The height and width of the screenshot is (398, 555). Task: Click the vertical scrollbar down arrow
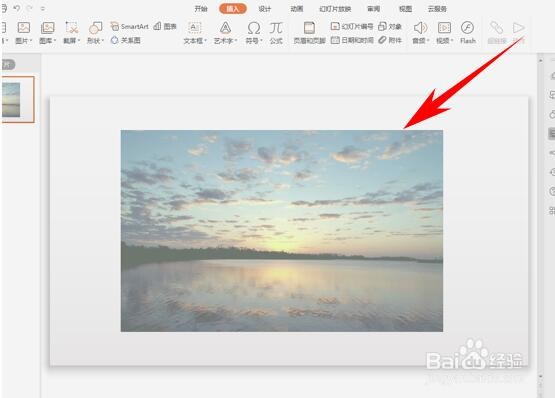(x=540, y=376)
